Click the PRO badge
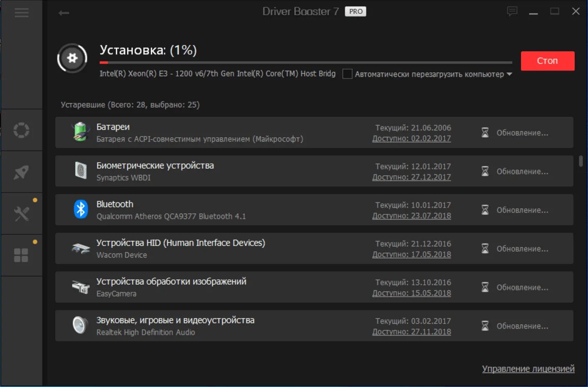Image resolution: width=588 pixels, height=387 pixels. click(x=355, y=12)
